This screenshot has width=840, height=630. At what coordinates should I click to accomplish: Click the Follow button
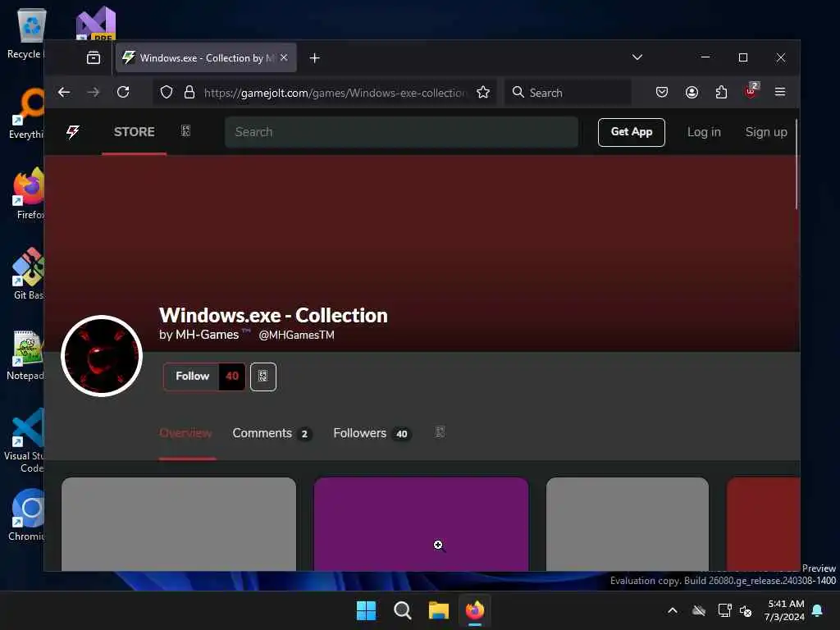click(192, 377)
